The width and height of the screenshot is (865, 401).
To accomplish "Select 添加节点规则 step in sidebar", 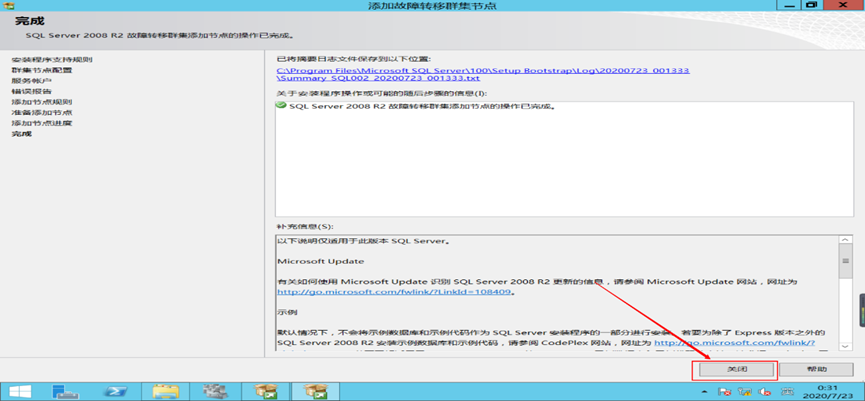I will point(42,102).
